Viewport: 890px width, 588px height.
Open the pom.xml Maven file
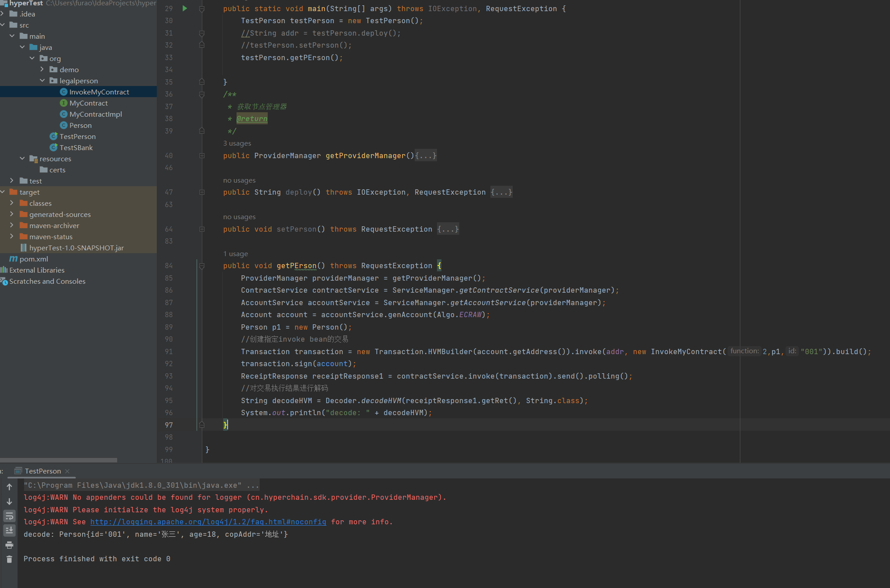33,259
